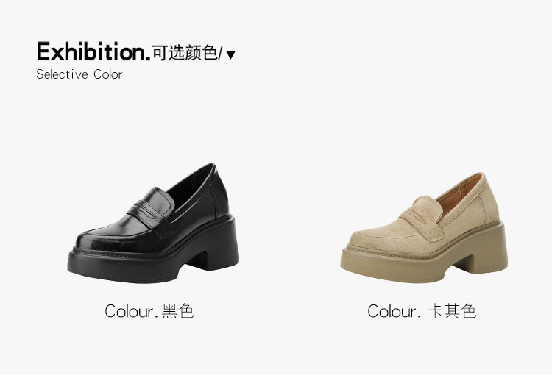Click the khaki loafer's penny strap
552x392 pixels.
(422, 217)
